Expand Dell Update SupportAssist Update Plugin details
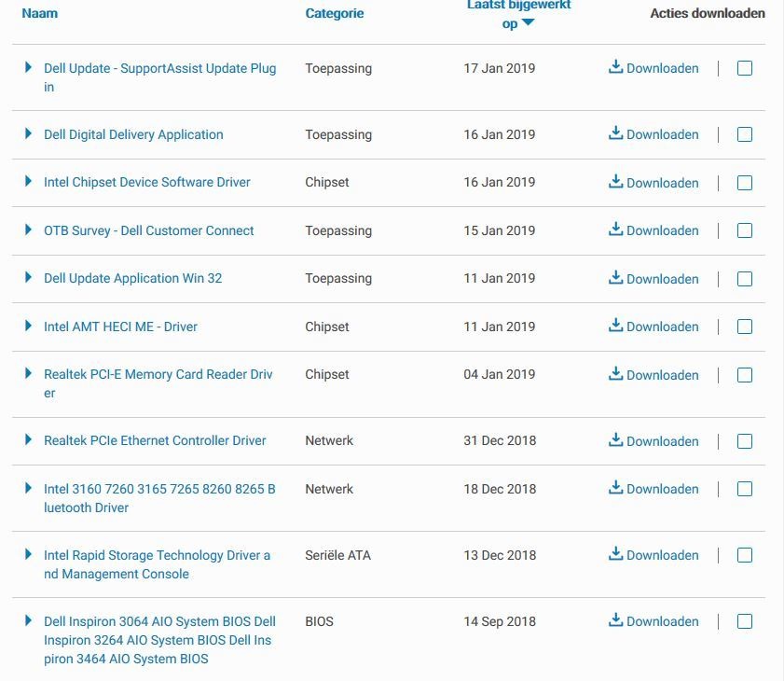Screen dimensions: 784x681 [x=29, y=67]
